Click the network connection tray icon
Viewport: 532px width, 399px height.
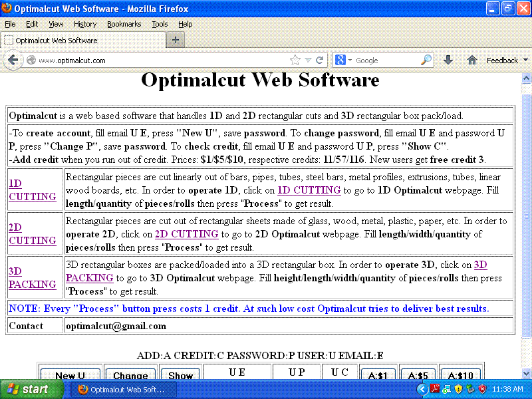447,389
